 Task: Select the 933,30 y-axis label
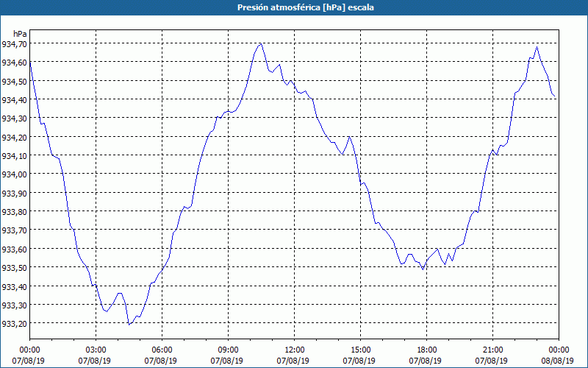pyautogui.click(x=14, y=305)
